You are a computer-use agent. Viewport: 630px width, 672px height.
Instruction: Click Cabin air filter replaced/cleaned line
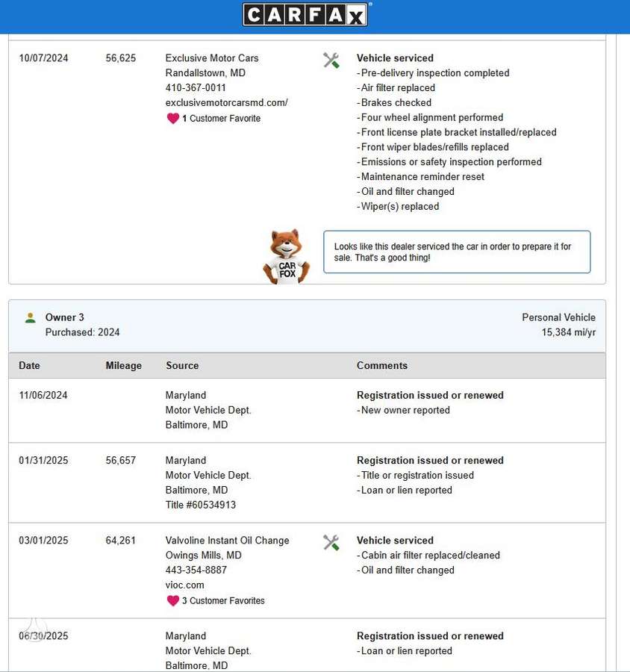(428, 556)
